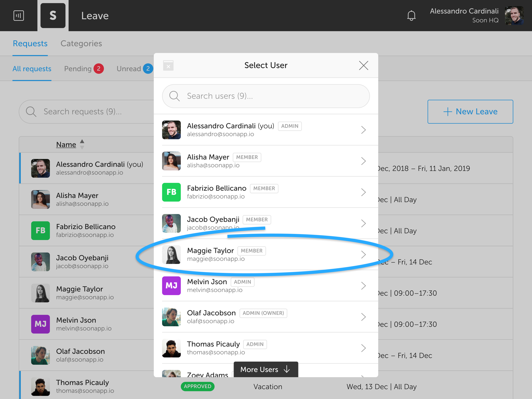The width and height of the screenshot is (532, 399).
Task: Click the sidebar panel icon in the header
Action: [19, 16]
